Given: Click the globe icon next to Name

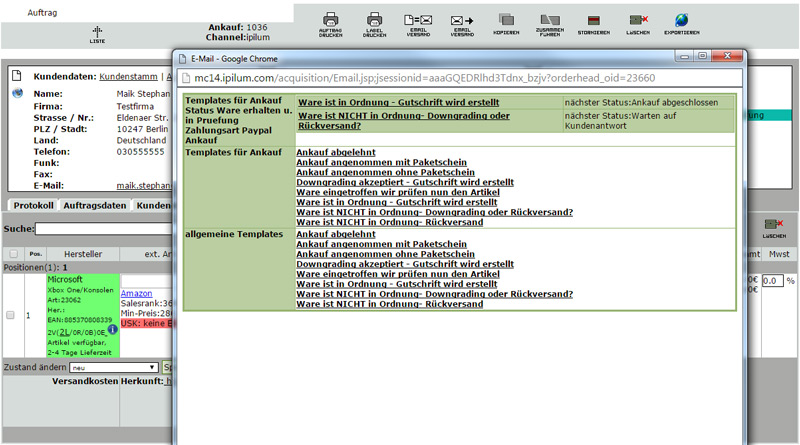Looking at the screenshot, I should [17, 93].
